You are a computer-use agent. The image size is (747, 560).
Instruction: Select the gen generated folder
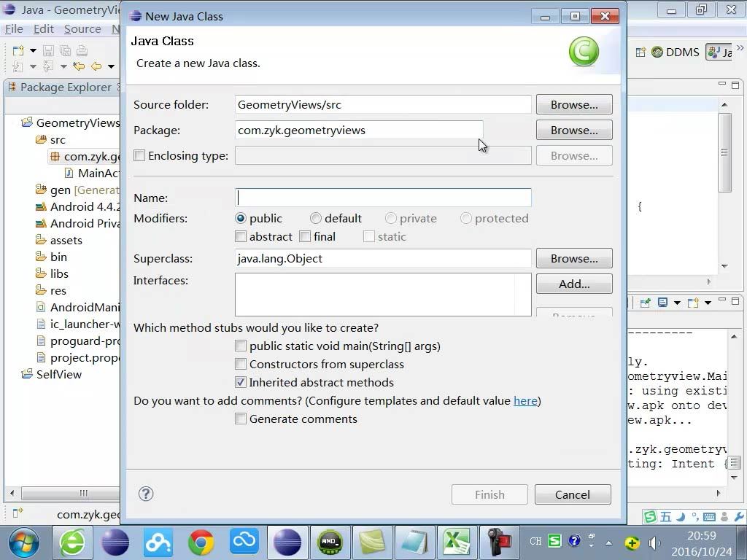(77, 190)
